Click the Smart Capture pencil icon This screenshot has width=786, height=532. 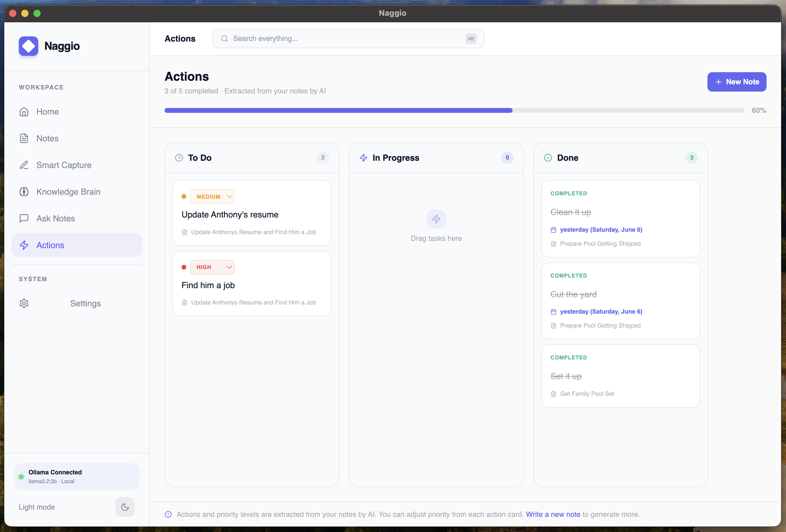tap(24, 165)
